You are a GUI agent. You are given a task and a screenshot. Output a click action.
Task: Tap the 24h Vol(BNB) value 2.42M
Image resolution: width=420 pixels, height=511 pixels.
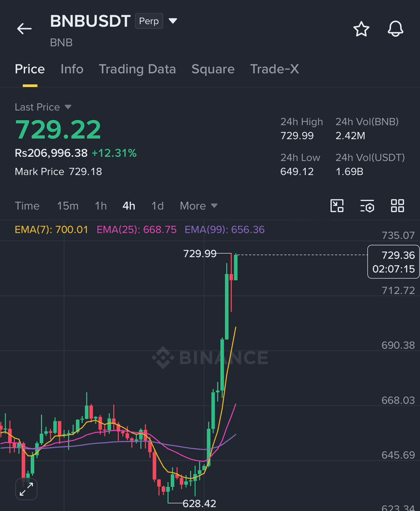351,135
